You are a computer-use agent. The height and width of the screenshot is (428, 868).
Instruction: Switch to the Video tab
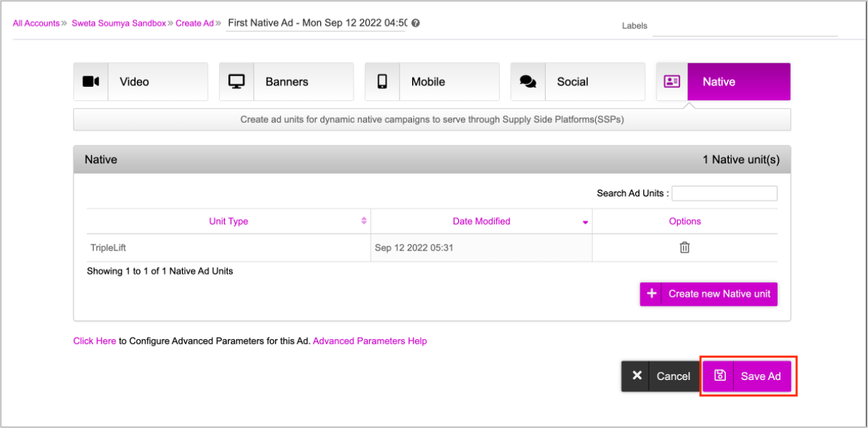pyautogui.click(x=141, y=82)
